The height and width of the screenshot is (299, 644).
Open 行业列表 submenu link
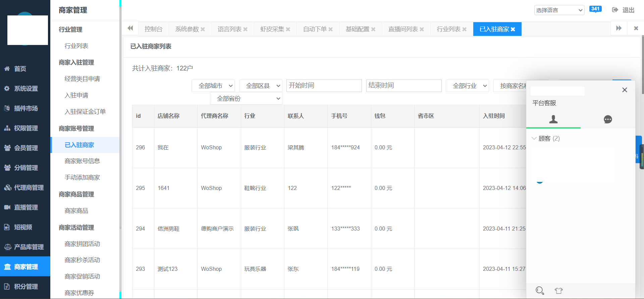pos(76,46)
